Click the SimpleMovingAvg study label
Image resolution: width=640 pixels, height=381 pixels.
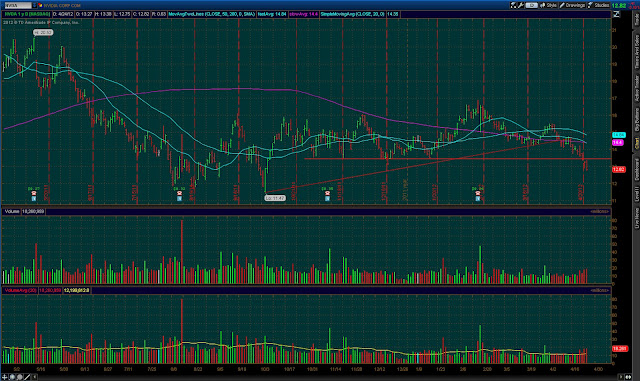(x=352, y=14)
